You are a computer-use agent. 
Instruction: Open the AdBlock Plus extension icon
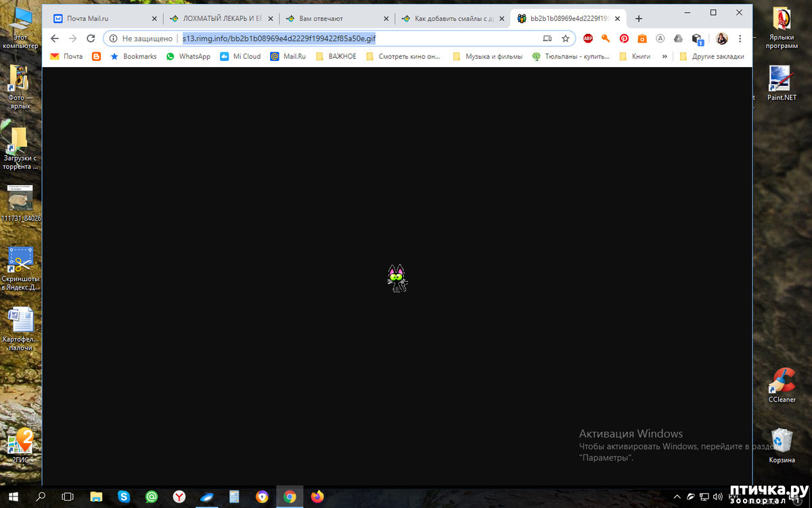click(588, 39)
